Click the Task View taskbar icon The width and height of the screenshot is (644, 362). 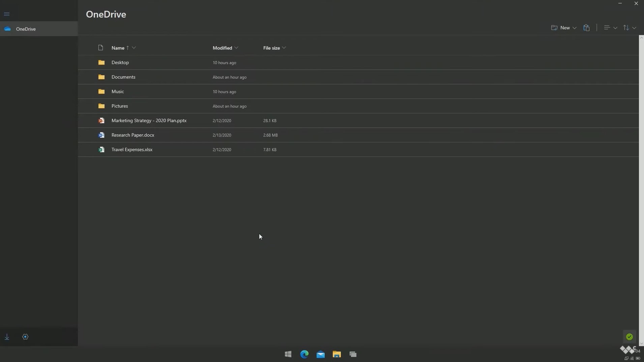(x=353, y=354)
